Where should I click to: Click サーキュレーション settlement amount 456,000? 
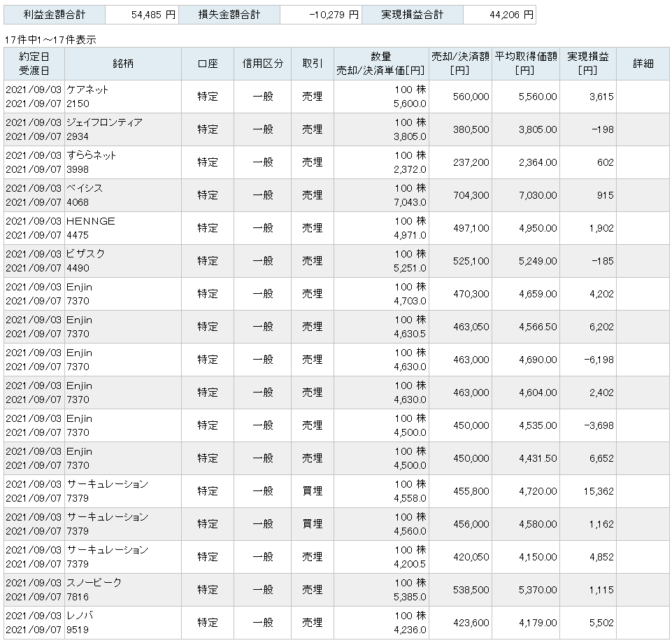(471, 524)
